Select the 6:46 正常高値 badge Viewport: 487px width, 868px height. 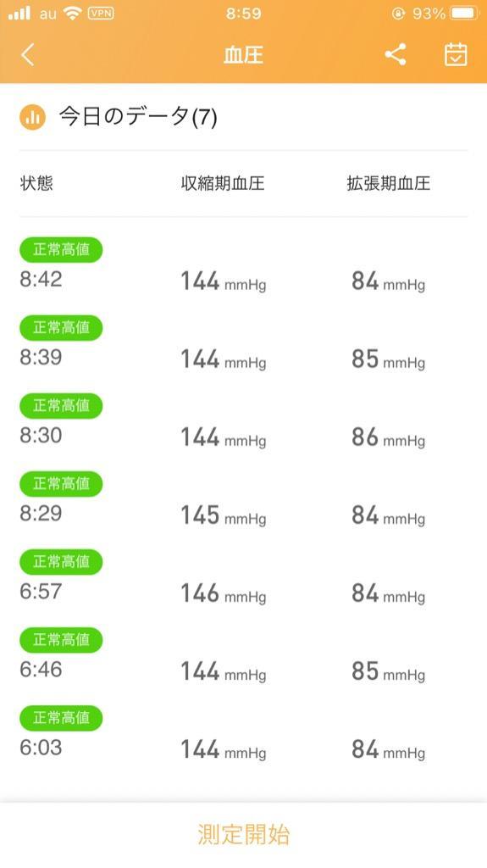pos(61,640)
